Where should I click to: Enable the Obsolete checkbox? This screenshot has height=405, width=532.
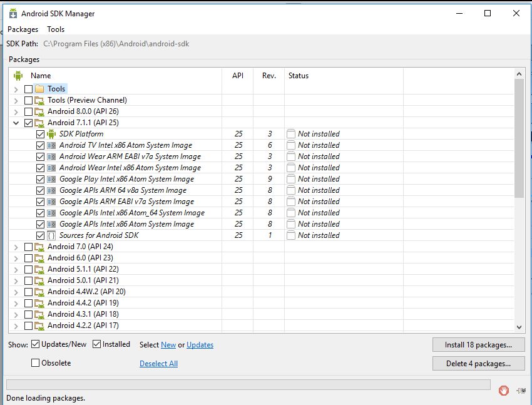coord(36,363)
